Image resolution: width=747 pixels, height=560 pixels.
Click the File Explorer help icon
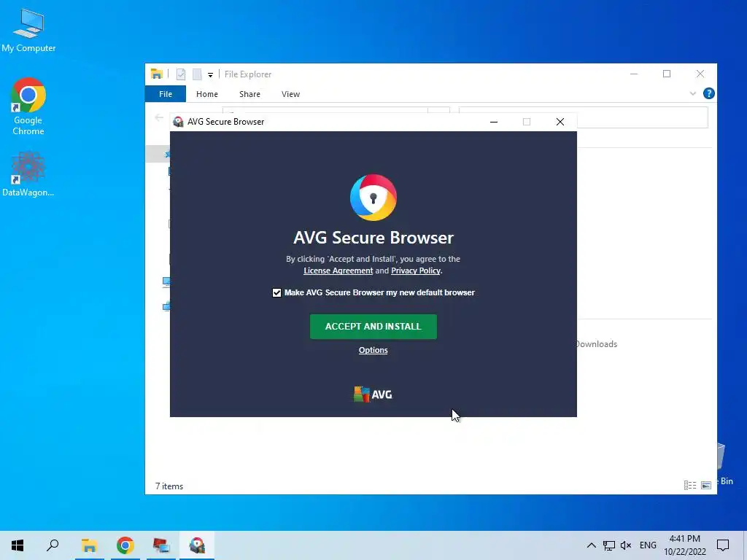click(709, 93)
